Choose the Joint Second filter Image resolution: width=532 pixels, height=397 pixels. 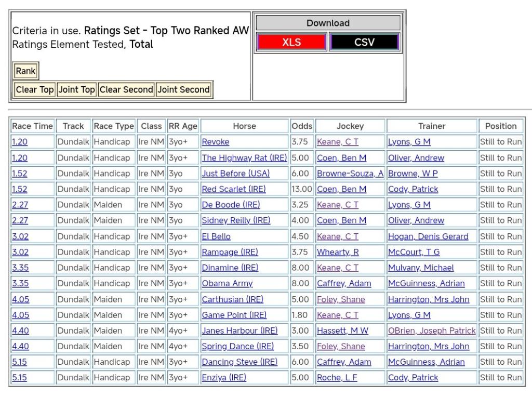pos(184,90)
